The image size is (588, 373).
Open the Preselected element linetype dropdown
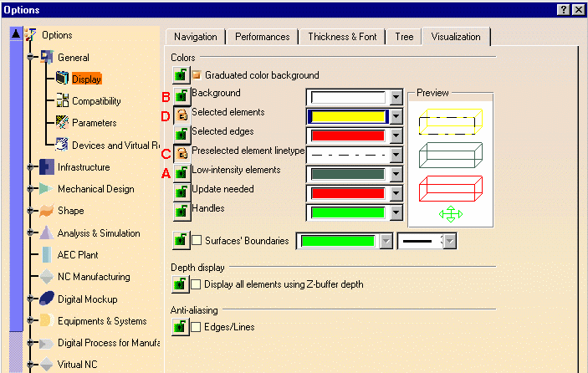pos(396,155)
